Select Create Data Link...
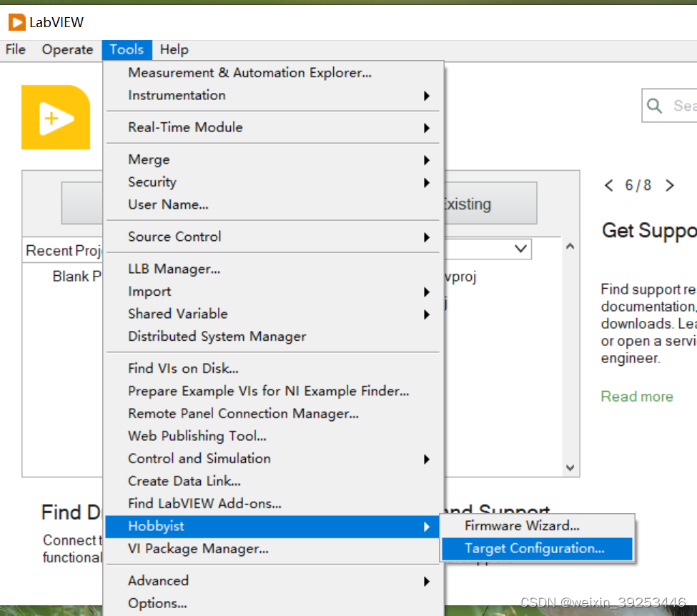Viewport: 697px width, 616px height. 272,482
